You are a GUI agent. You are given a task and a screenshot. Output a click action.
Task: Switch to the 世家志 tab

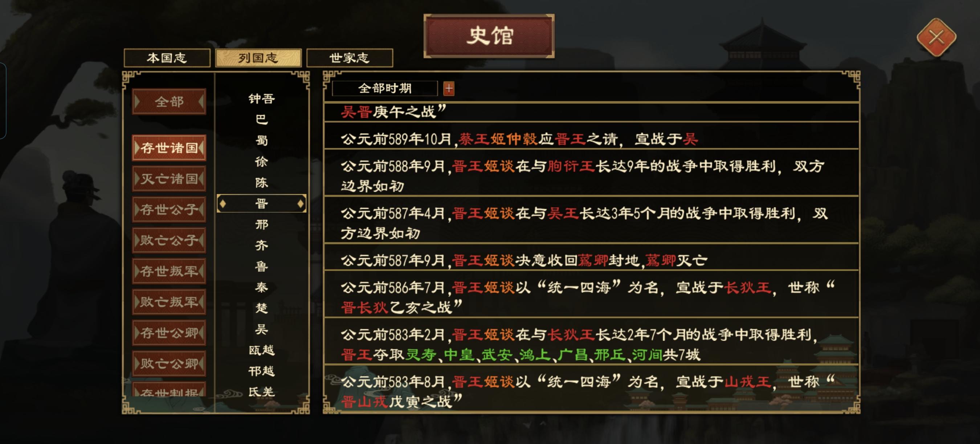[x=349, y=58]
